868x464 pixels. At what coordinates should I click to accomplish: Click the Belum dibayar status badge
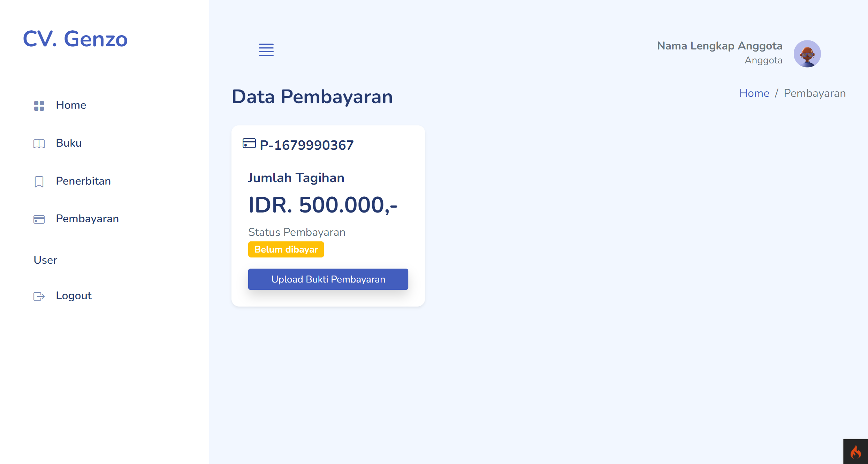click(x=286, y=249)
